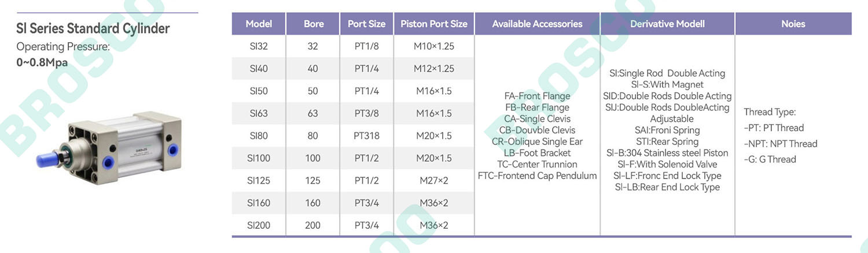868x253 pixels.
Task: Click the Port Size column header
Action: pos(366,24)
